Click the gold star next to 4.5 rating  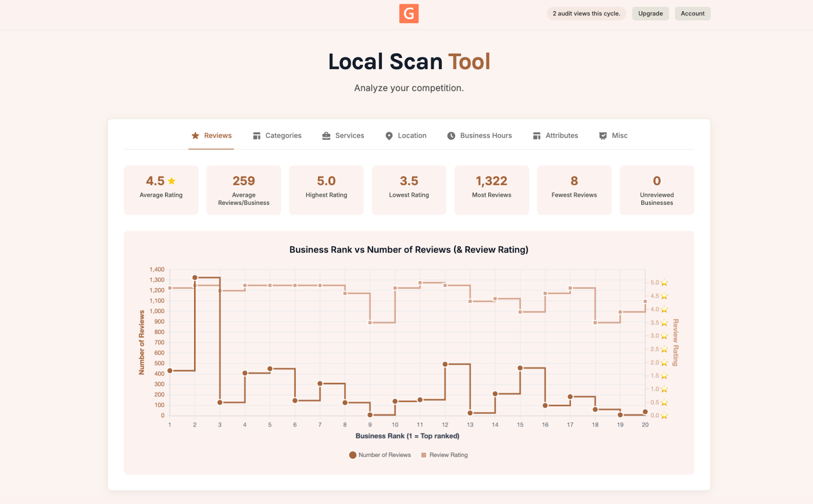click(171, 180)
